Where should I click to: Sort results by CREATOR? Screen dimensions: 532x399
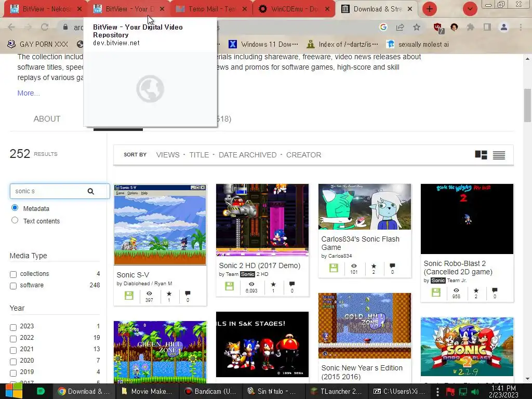click(303, 155)
